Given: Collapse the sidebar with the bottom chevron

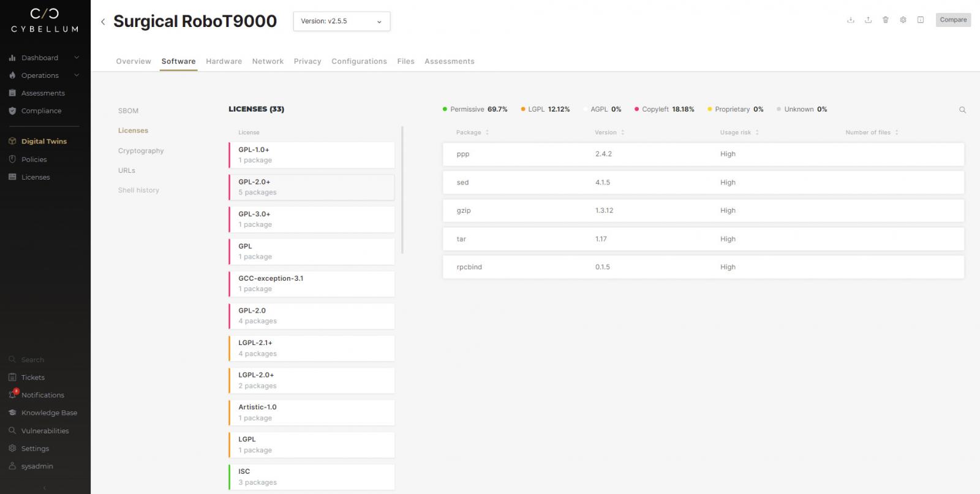Looking at the screenshot, I should tap(45, 488).
